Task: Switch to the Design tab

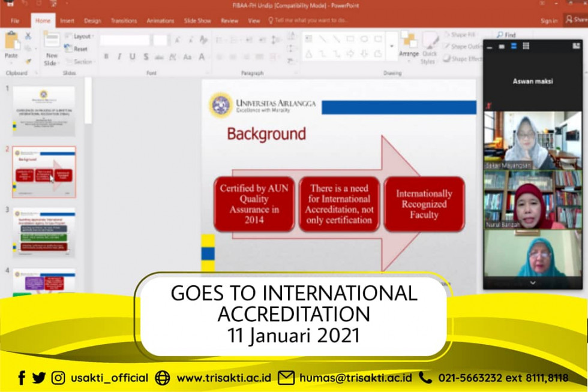Action: point(92,21)
